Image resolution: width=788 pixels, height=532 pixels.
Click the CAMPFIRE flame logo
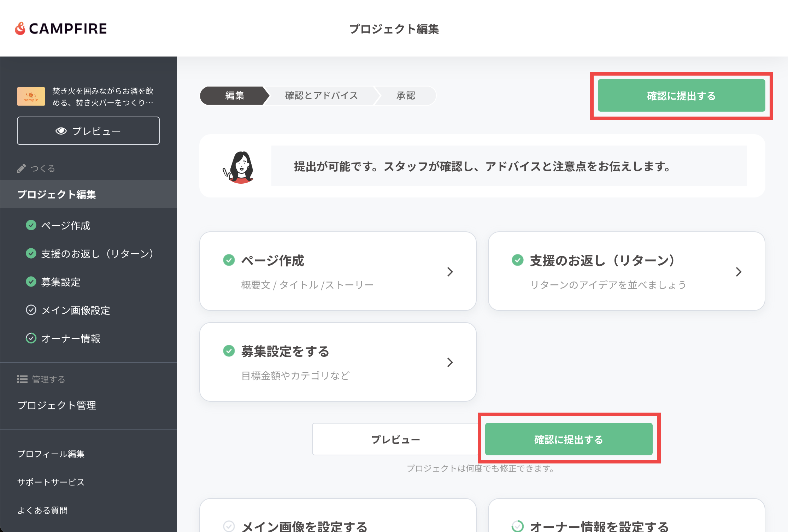[20, 29]
